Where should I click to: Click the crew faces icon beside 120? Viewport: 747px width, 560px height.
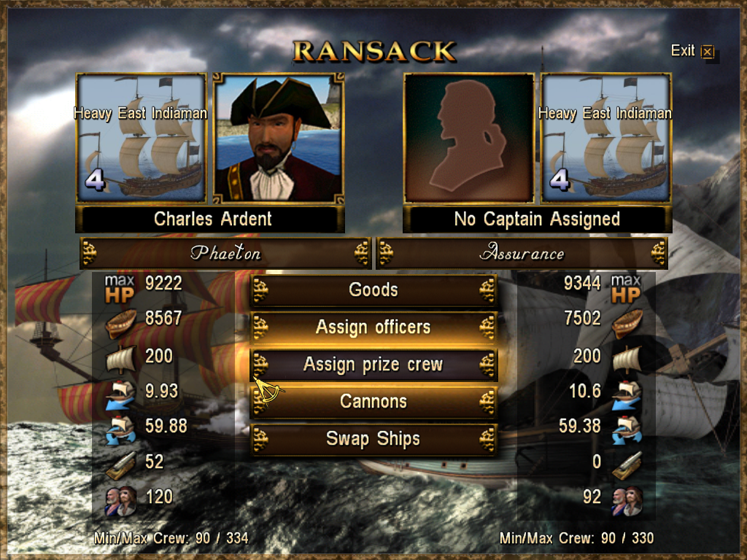click(120, 500)
